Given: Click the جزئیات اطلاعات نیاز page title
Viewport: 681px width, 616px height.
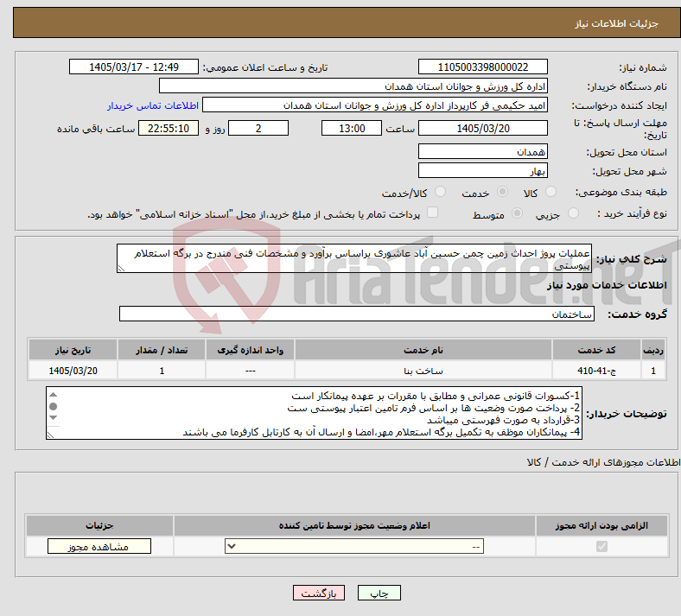Looking at the screenshot, I should tap(617, 23).
